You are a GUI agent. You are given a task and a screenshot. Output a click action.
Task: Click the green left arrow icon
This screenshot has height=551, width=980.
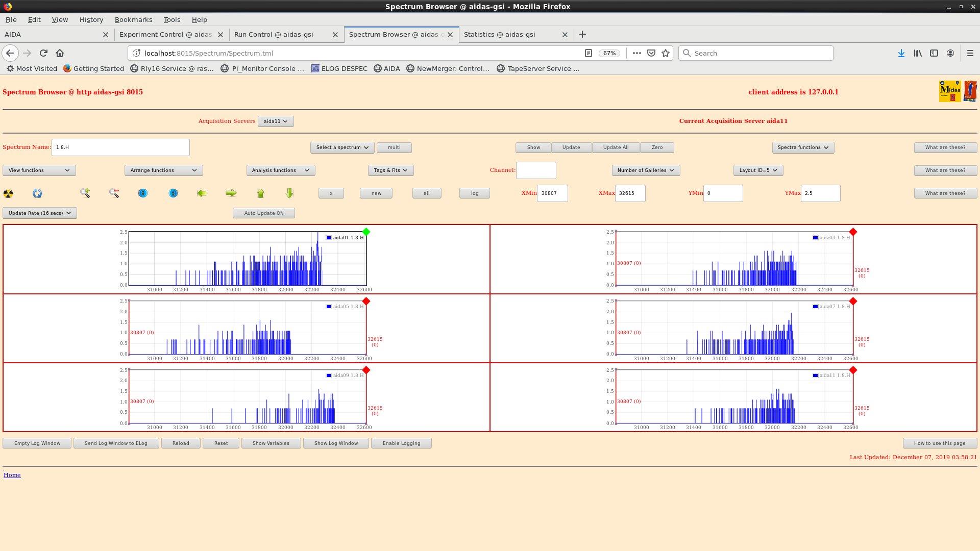coord(202,193)
